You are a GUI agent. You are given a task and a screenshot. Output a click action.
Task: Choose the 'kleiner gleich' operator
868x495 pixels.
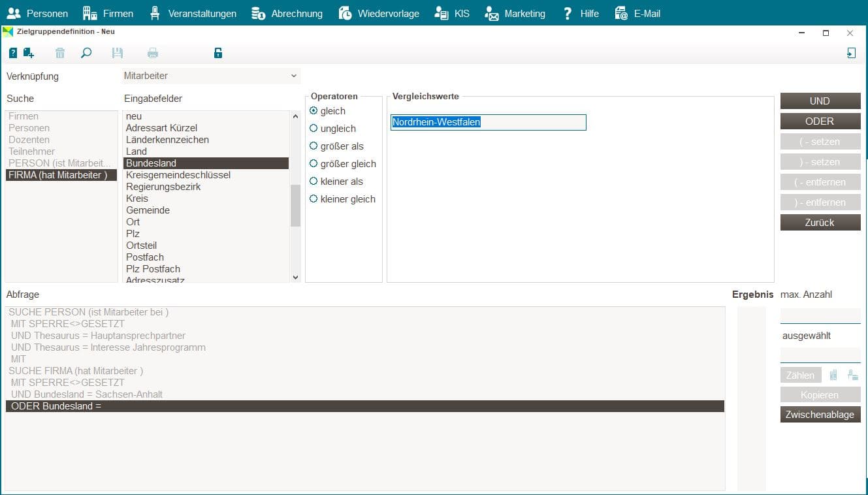[343, 199]
